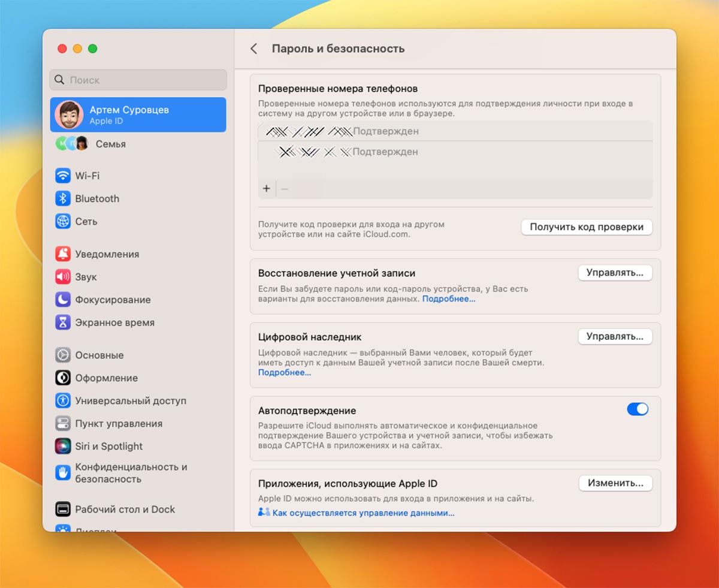Open the Семья sidebar item
719x588 pixels.
coord(138,144)
